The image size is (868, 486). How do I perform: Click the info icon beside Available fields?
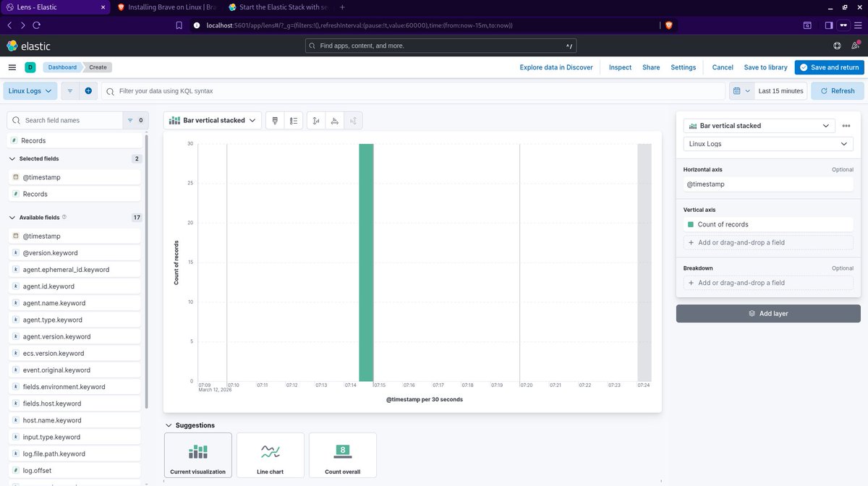click(x=64, y=217)
